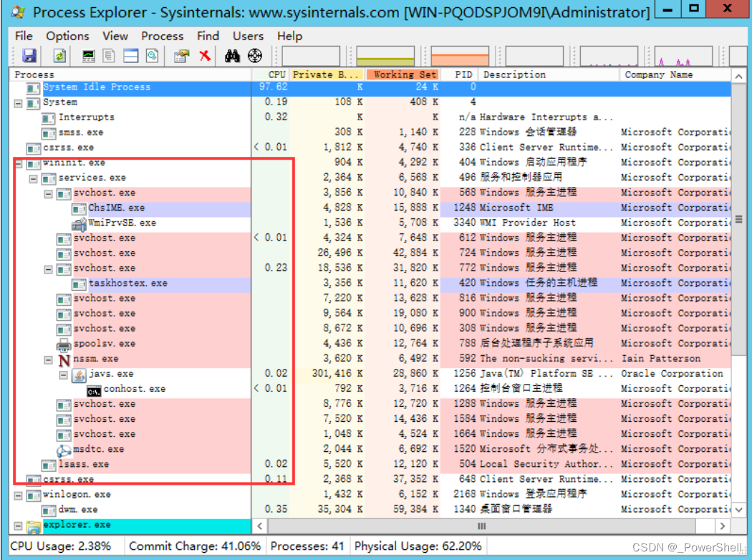Screen dimensions: 752x560
Task: Click the horizontal scrollbar left arrow
Action: [x=259, y=526]
